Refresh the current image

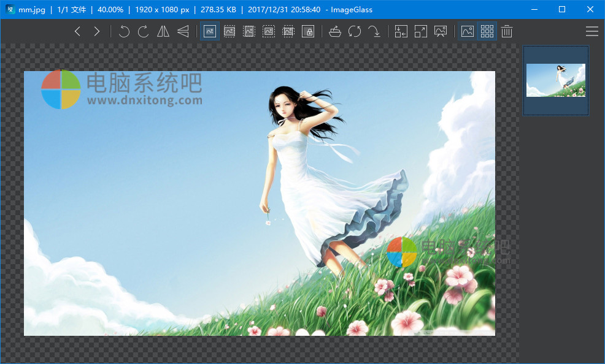pos(354,31)
